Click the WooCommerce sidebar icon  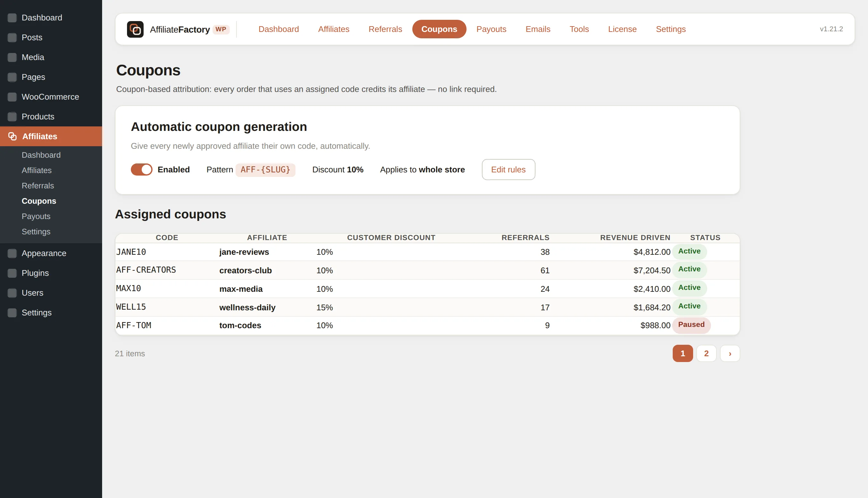(x=12, y=97)
